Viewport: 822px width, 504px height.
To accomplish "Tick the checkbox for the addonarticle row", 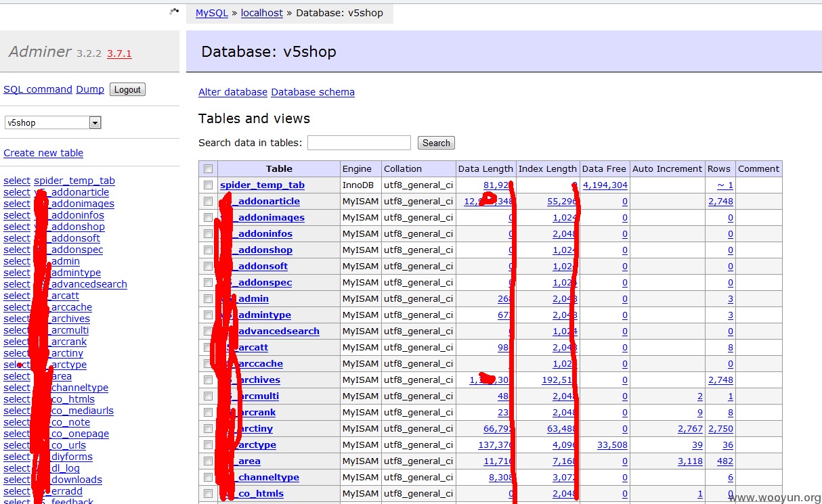I will 208,202.
